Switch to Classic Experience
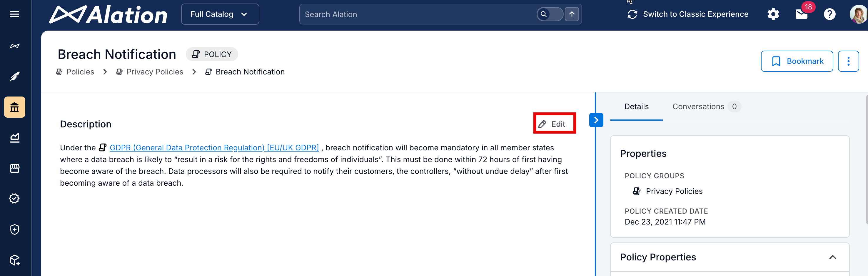 pyautogui.click(x=688, y=14)
